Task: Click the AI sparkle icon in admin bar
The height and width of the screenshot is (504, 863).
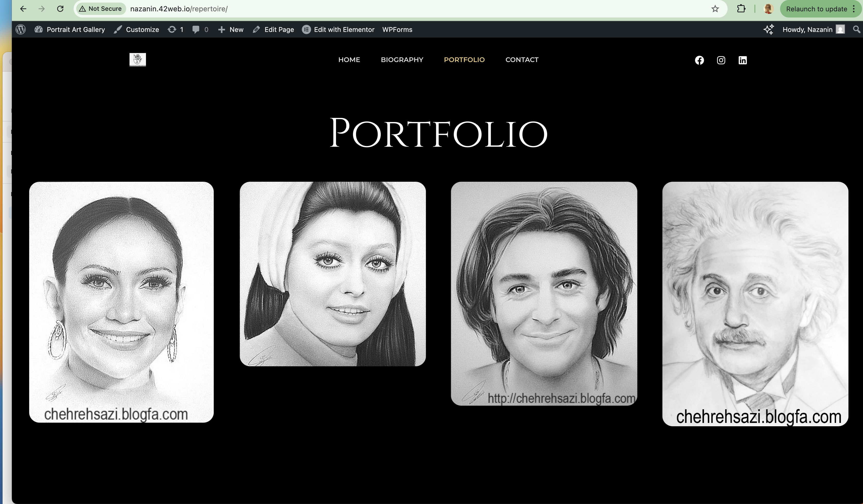Action: [769, 29]
